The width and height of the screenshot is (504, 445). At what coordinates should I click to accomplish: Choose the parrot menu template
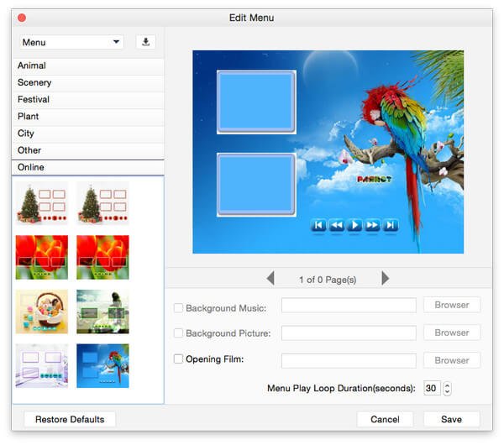click(x=102, y=366)
